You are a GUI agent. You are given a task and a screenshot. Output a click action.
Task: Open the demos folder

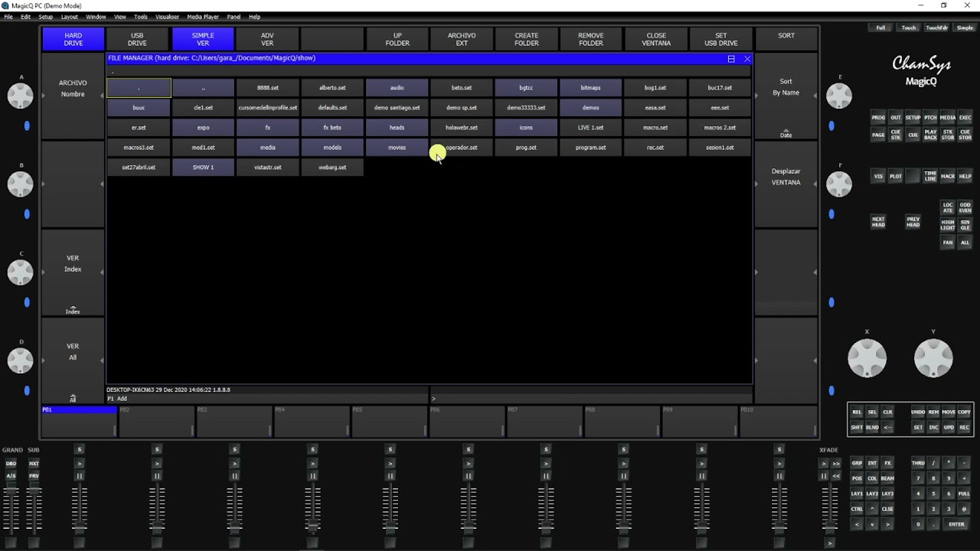[590, 108]
